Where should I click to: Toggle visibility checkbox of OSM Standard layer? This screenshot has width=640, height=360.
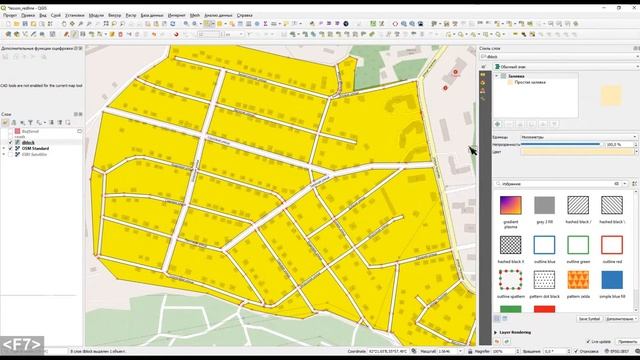click(x=11, y=149)
